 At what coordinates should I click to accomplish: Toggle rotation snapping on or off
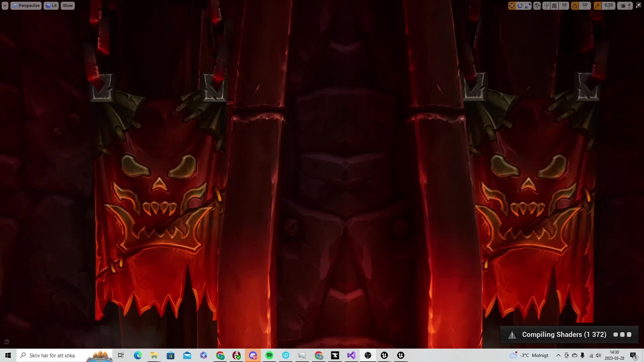(575, 6)
